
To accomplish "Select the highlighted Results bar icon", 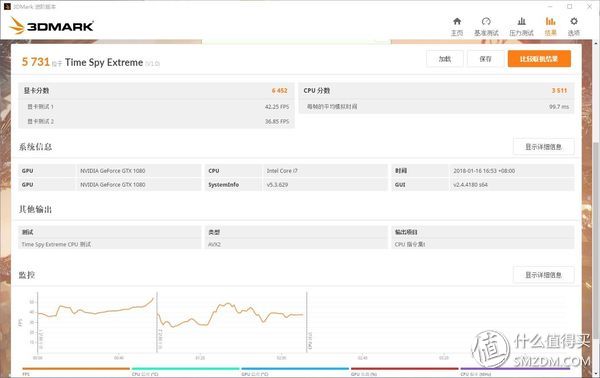I will click(551, 26).
